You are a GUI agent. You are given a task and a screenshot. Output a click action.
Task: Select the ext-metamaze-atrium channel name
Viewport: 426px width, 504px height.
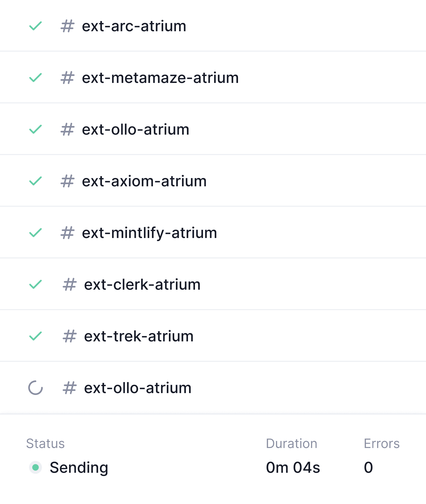tap(160, 78)
